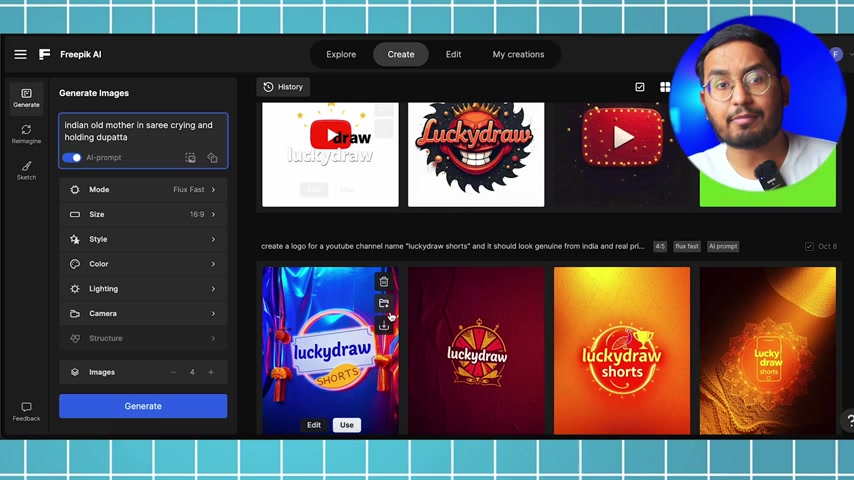This screenshot has width=854, height=480.
Task: Expand the Lighting options chevron
Action: coord(214,289)
